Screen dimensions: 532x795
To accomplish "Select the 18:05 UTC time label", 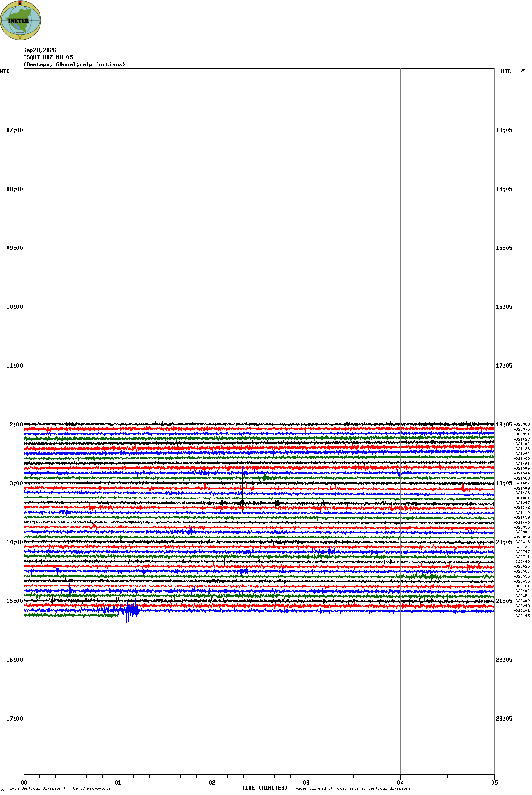I will (x=504, y=425).
